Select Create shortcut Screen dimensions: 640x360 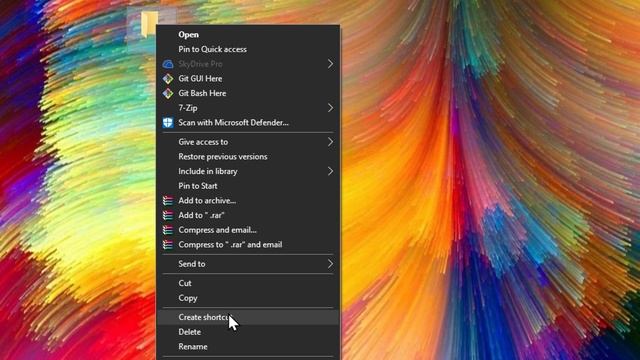pos(248,317)
